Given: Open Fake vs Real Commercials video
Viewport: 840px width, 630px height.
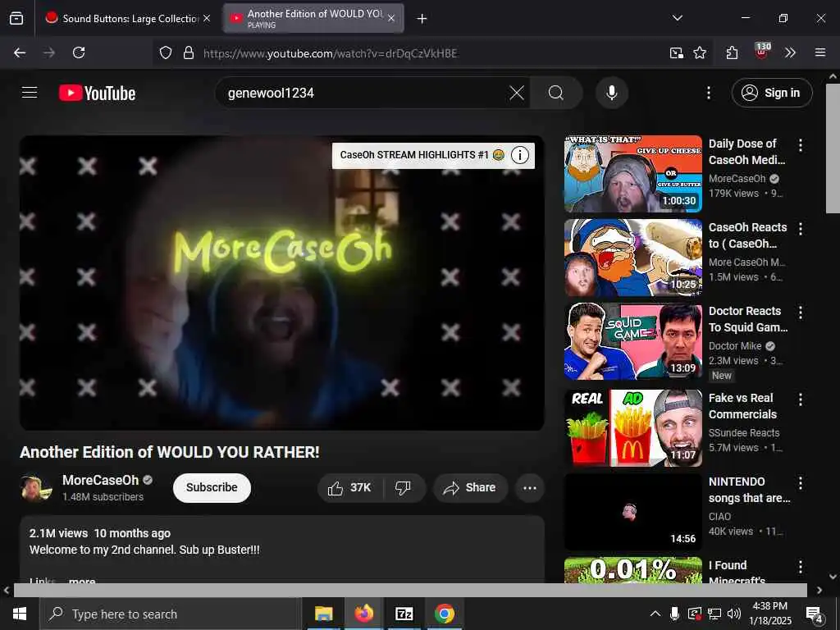Looking at the screenshot, I should tap(632, 428).
